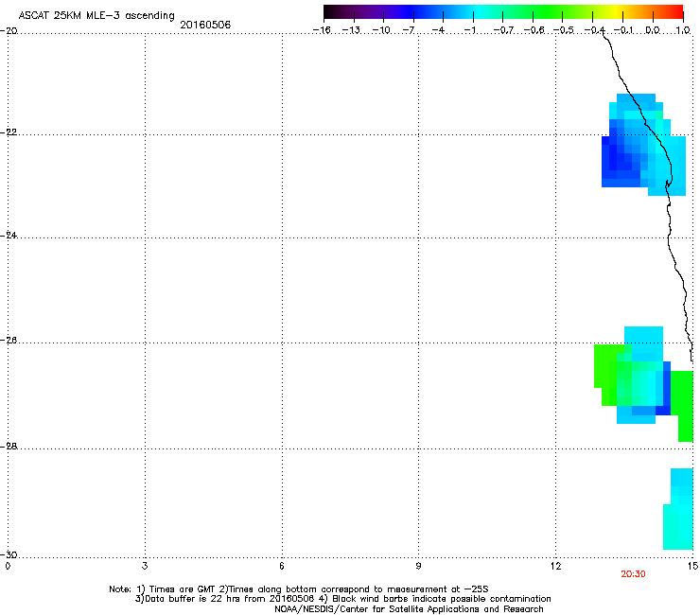This screenshot has height=615, width=700.
Task: Pick the yellow section of the color bar
Action: pos(618,11)
